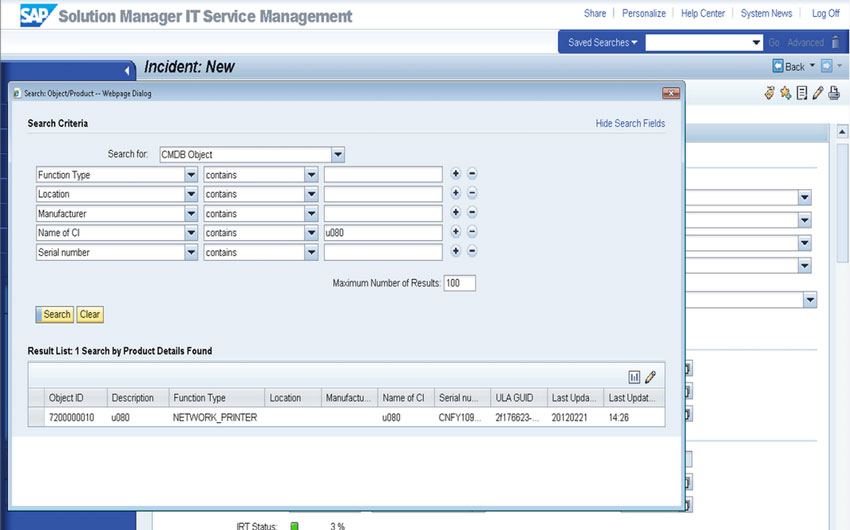
Task: Click the Function Type column header in results
Action: (x=217, y=398)
